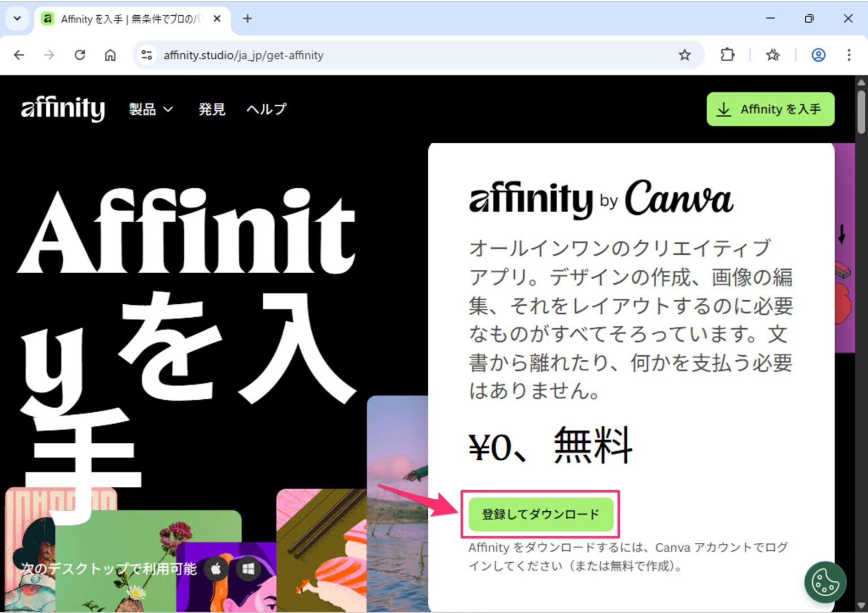This screenshot has width=868, height=613.
Task: Select the Windows platform icon near the bottom
Action: (249, 569)
